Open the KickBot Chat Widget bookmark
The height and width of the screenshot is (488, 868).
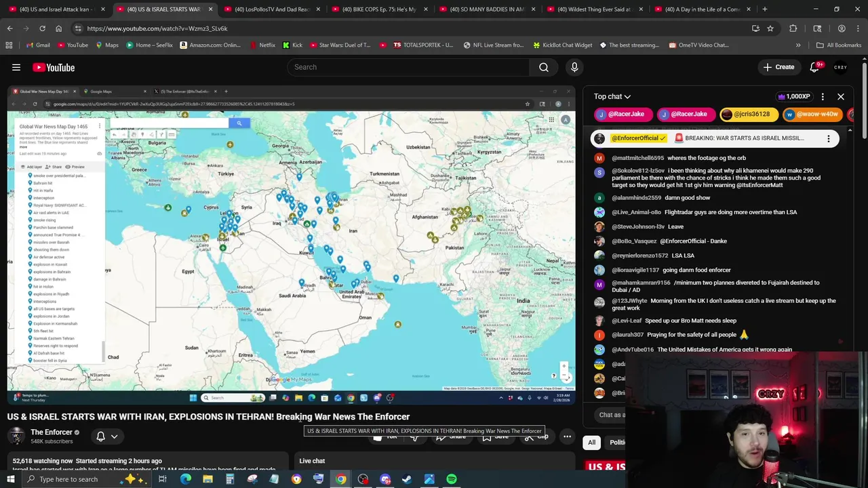click(x=562, y=45)
